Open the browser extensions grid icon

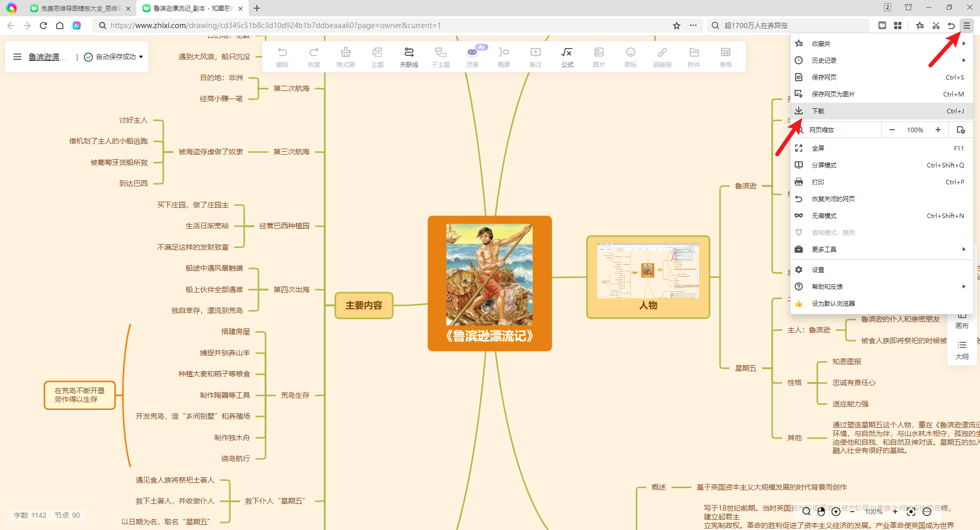(898, 26)
